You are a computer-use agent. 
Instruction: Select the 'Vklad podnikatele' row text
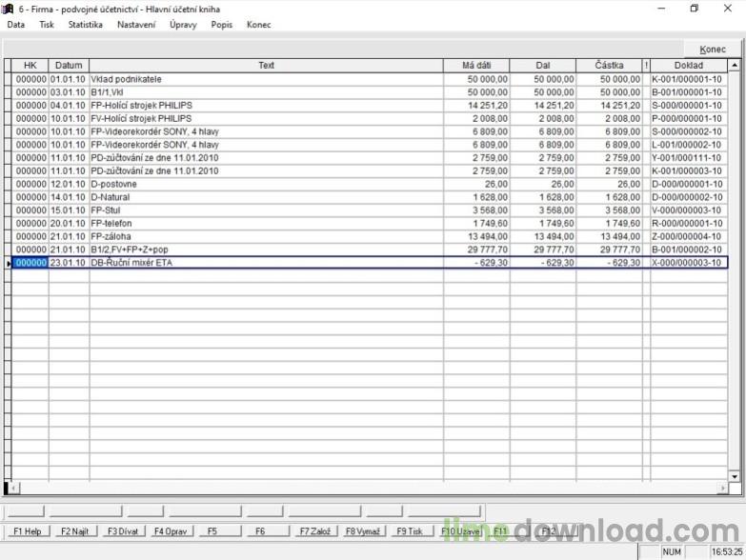click(126, 79)
